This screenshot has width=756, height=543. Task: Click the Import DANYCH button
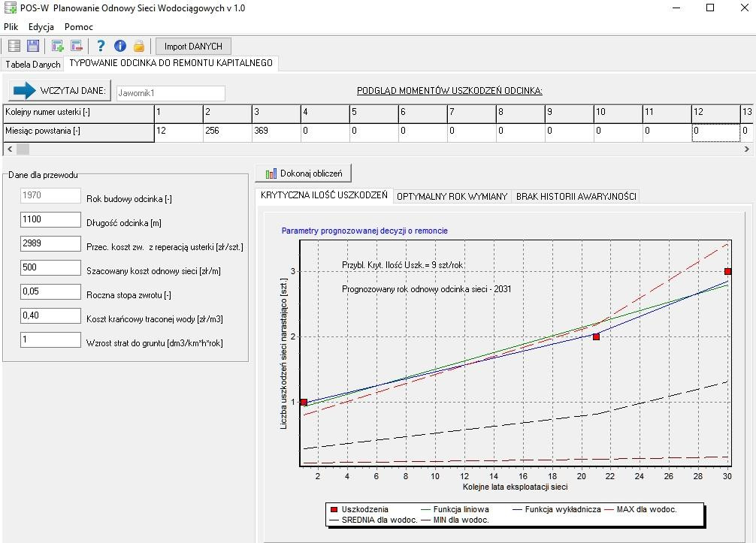(193, 47)
